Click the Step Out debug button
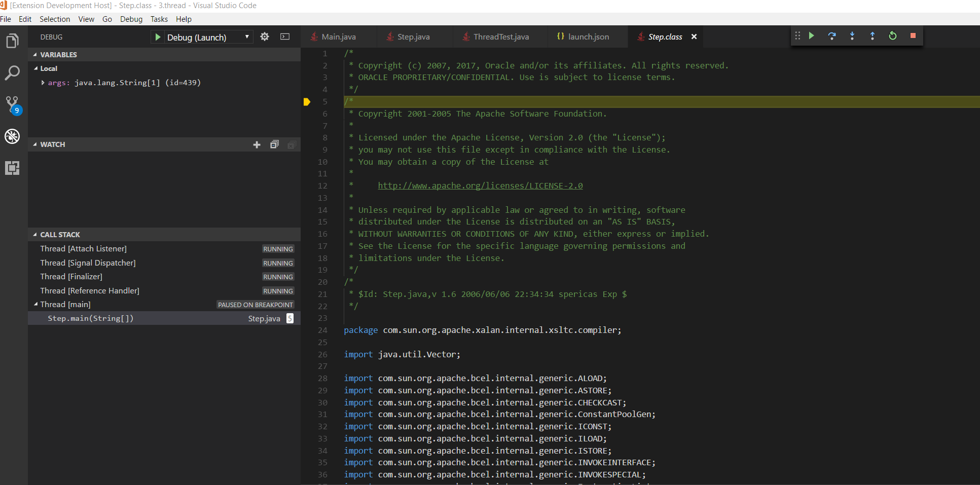Image resolution: width=980 pixels, height=485 pixels. coord(873,36)
